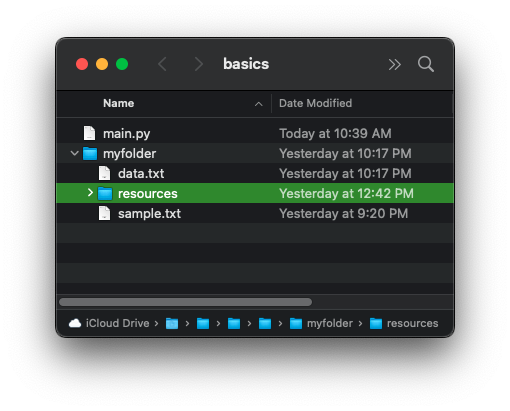Viewport: 510px width, 411px height.
Task: Go back with the left arrow
Action: pos(162,64)
